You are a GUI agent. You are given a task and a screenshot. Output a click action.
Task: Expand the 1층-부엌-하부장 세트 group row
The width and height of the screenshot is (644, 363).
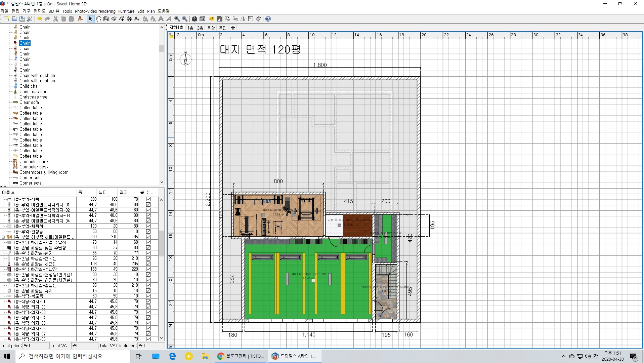click(3, 237)
